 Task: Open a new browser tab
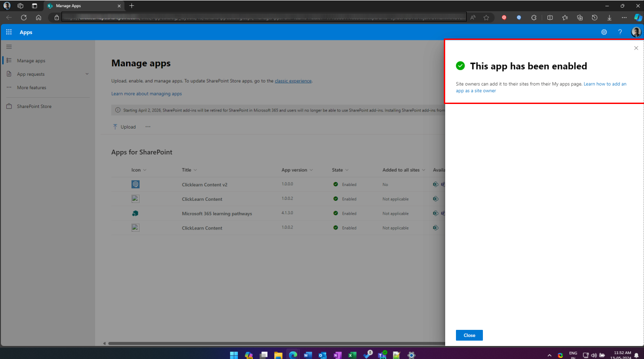[x=131, y=6]
